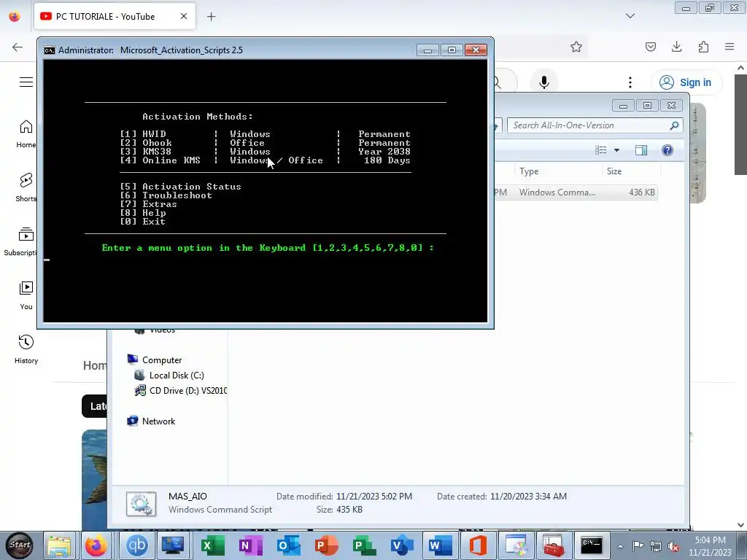Open a new Firefox tab
747x560 pixels.
point(211,17)
